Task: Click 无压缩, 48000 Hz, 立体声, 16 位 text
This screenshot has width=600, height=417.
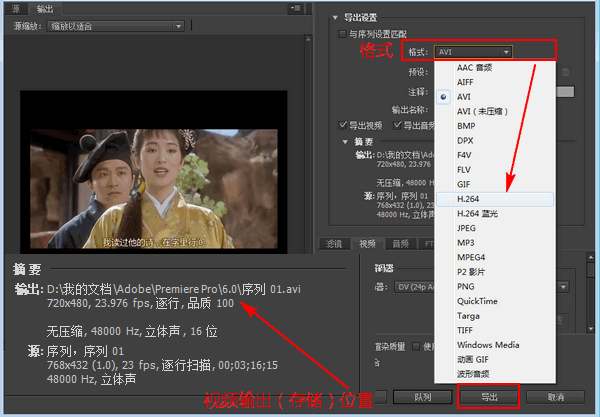Action: point(132,331)
